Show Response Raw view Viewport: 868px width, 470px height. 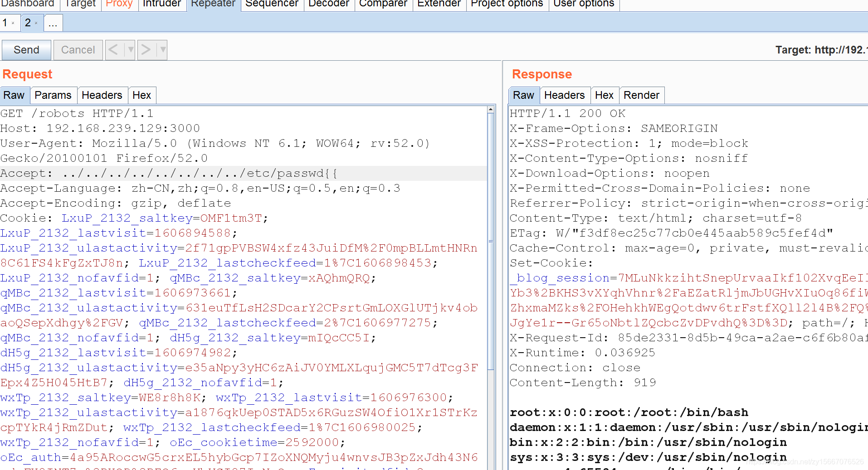(x=524, y=96)
